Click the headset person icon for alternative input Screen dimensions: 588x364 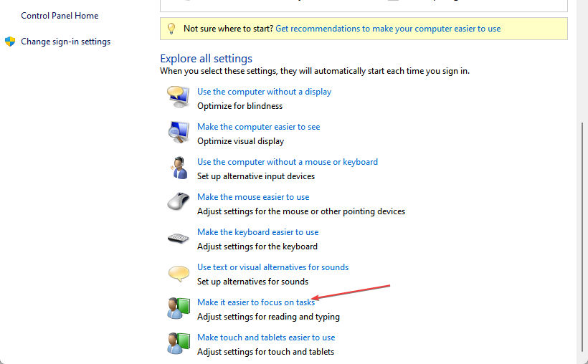pyautogui.click(x=179, y=168)
